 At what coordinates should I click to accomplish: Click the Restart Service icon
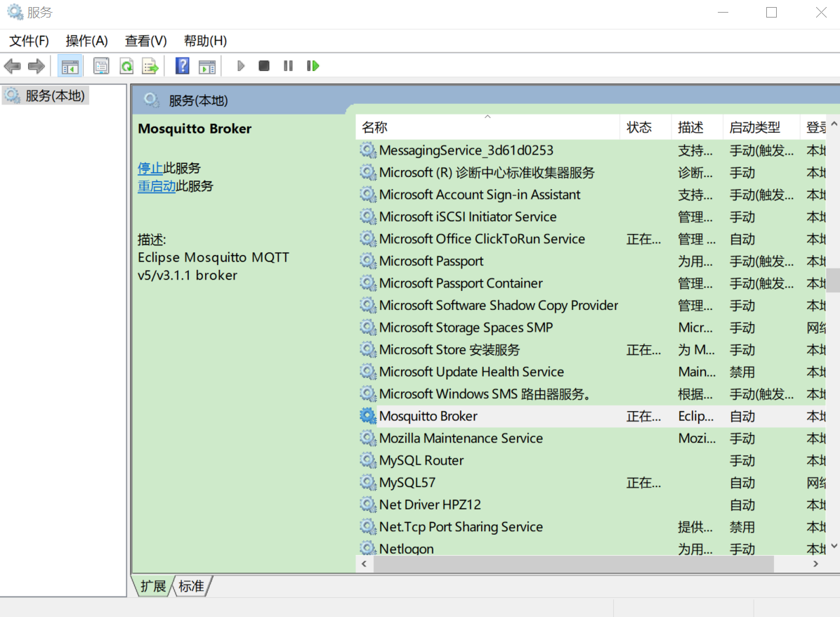313,66
